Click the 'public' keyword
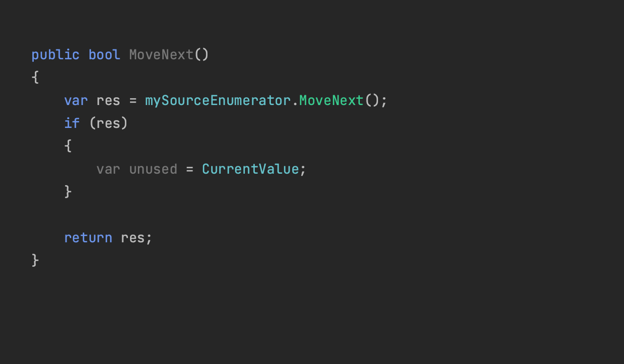This screenshot has height=364, width=624. (55, 55)
